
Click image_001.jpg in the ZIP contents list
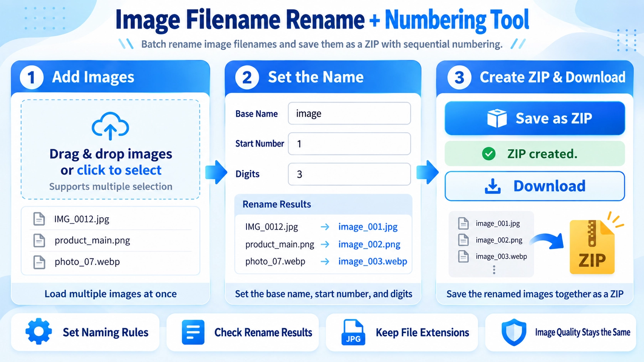498,224
